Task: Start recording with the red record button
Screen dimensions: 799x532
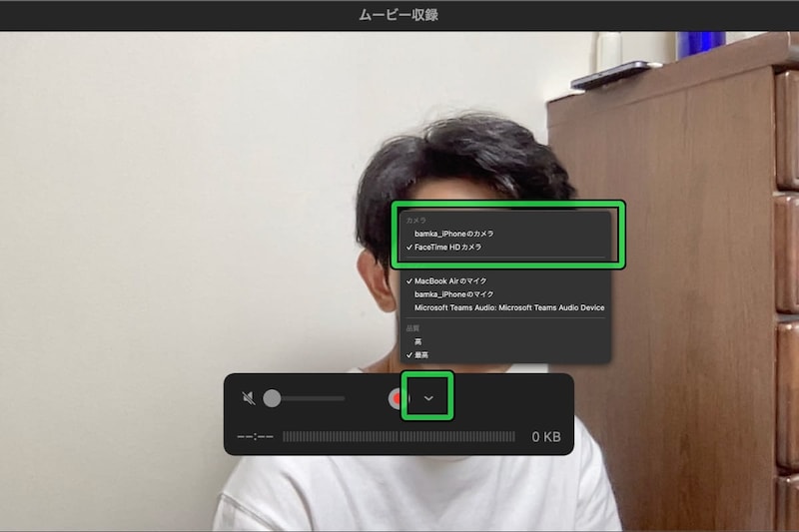Action: (397, 398)
